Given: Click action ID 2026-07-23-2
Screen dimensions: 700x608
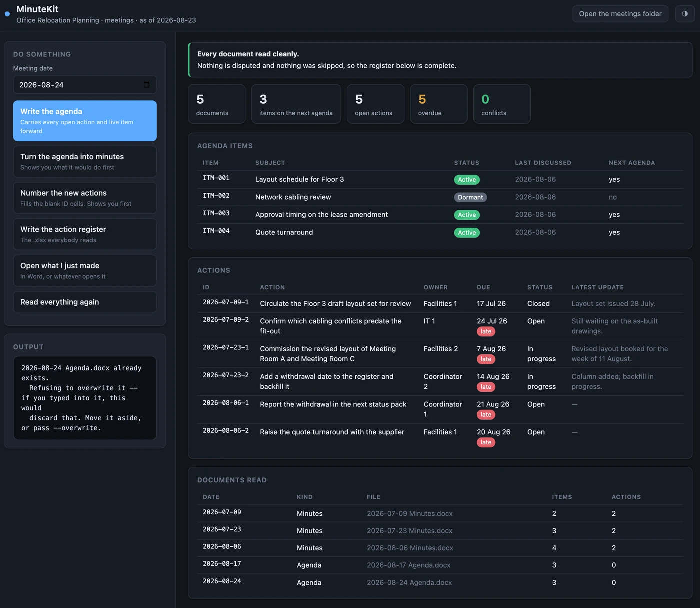Looking at the screenshot, I should [226, 375].
